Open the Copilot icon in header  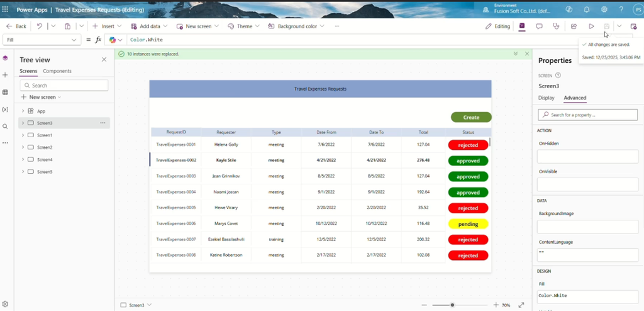569,9
